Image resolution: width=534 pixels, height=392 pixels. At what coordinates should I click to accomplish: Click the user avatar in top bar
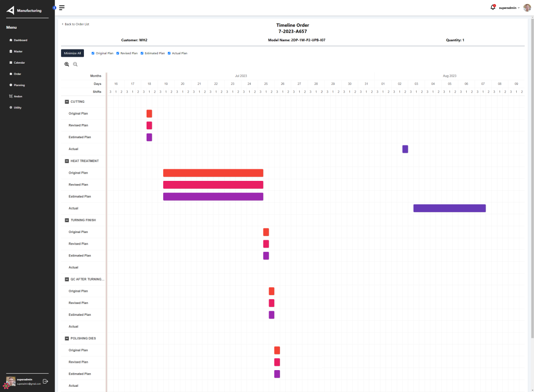(527, 8)
